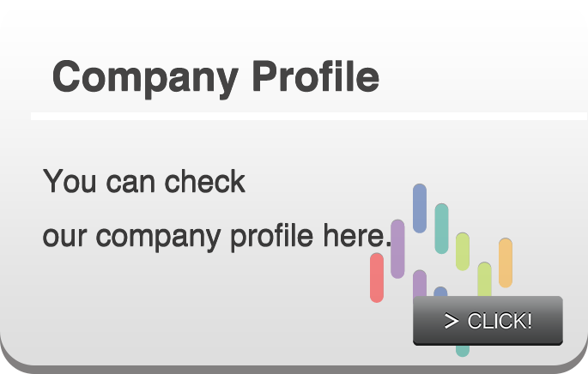The width and height of the screenshot is (588, 374).
Task: Select the Company Profile heading
Action: tap(216, 78)
